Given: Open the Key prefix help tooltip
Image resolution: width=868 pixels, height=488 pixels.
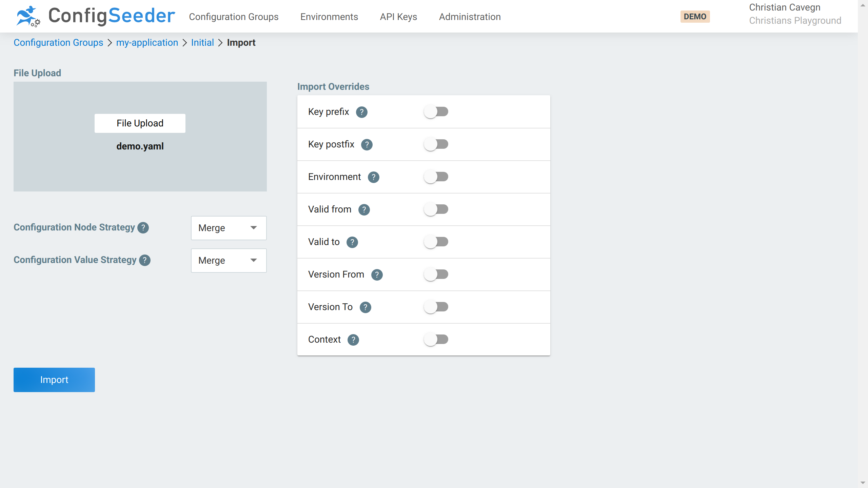Looking at the screenshot, I should tap(361, 112).
